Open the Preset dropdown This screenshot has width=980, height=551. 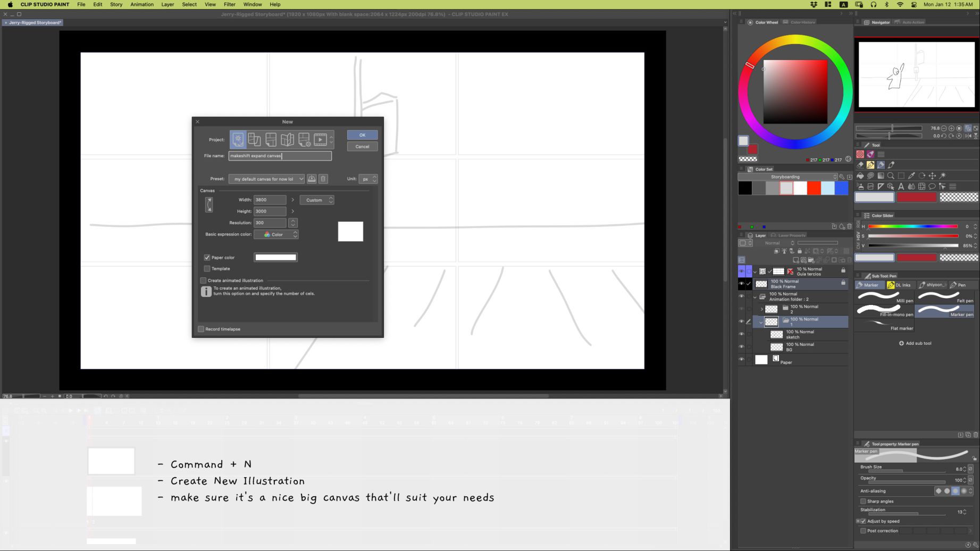pos(266,179)
